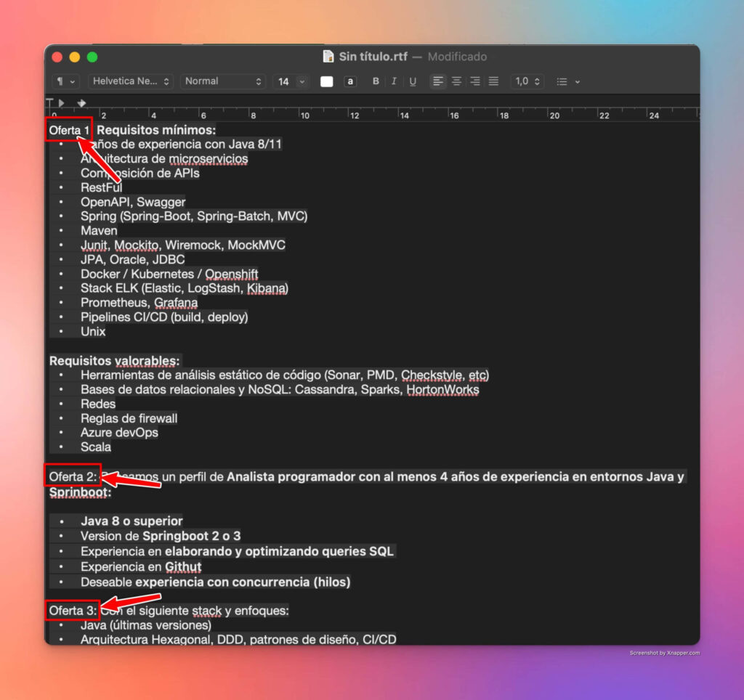Click the 'Reglas de firewall' line

[x=129, y=419]
